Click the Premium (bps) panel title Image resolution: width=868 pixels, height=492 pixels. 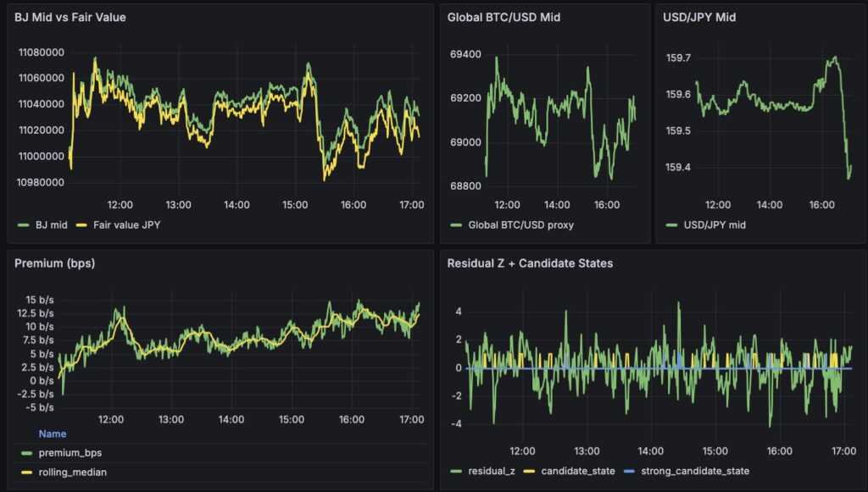(x=54, y=263)
